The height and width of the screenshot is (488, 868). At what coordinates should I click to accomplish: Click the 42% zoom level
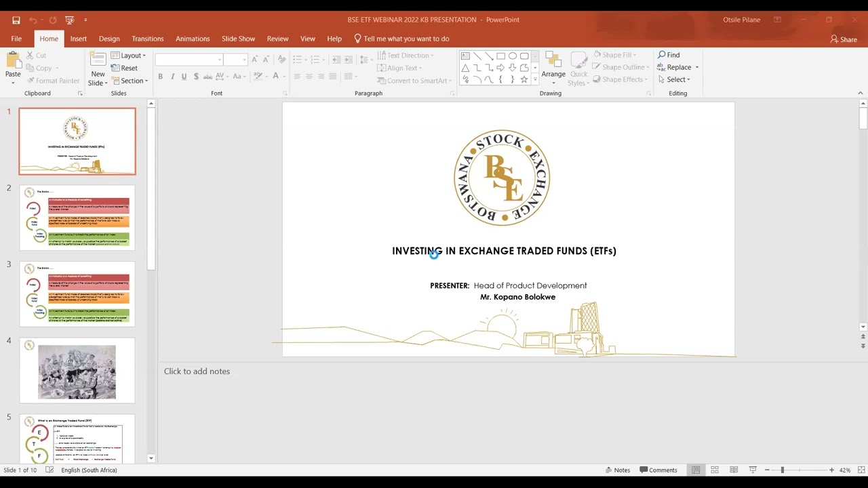845,470
